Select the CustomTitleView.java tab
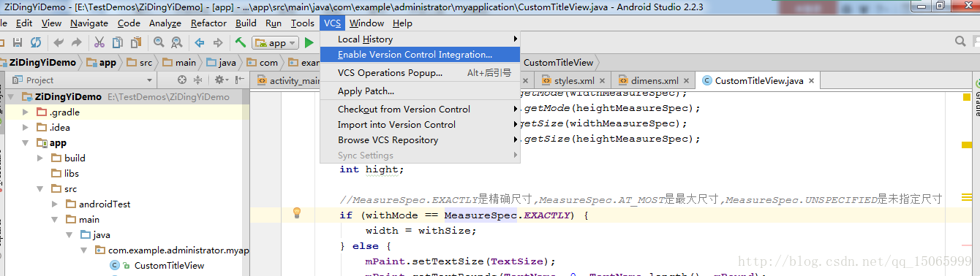This screenshot has width=980, height=276. [x=757, y=81]
